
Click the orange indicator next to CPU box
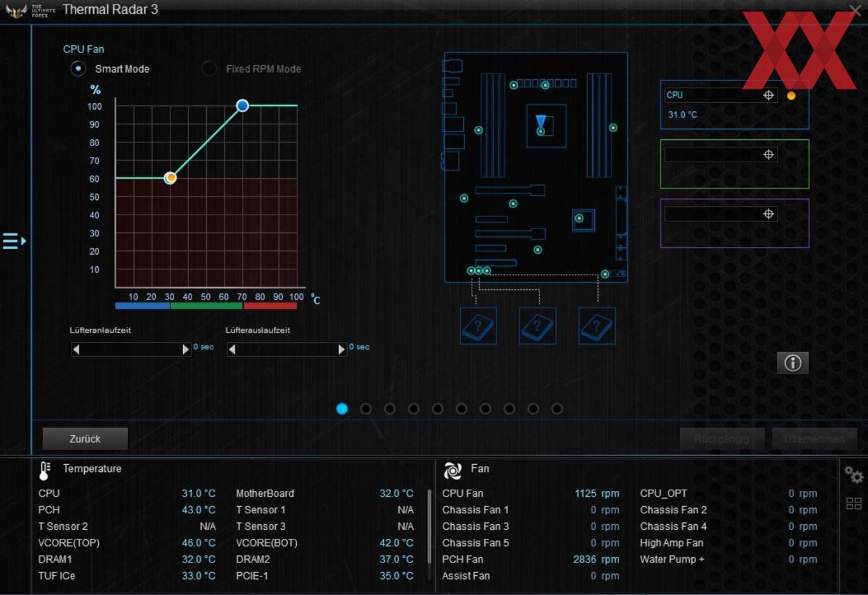click(x=791, y=96)
